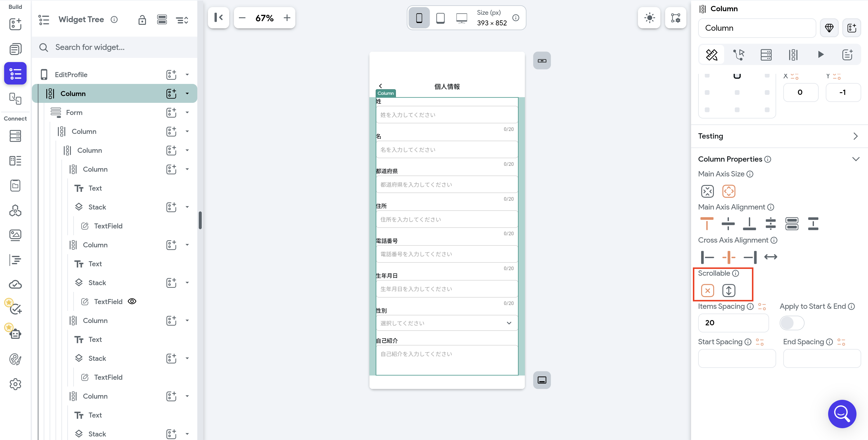868x440 pixels.
Task: Open dropdown arrow beside EditProfile page
Action: point(187,74)
